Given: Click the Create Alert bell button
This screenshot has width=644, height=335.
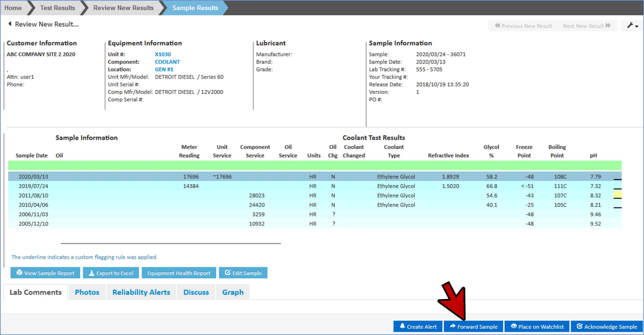Looking at the screenshot, I should click(x=418, y=326).
